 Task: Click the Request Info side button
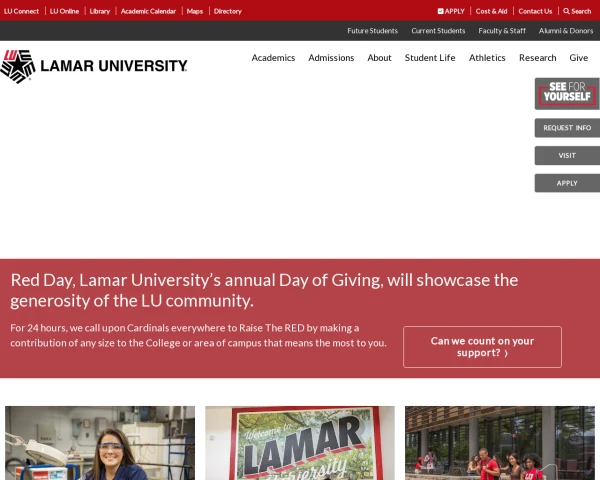(567, 128)
